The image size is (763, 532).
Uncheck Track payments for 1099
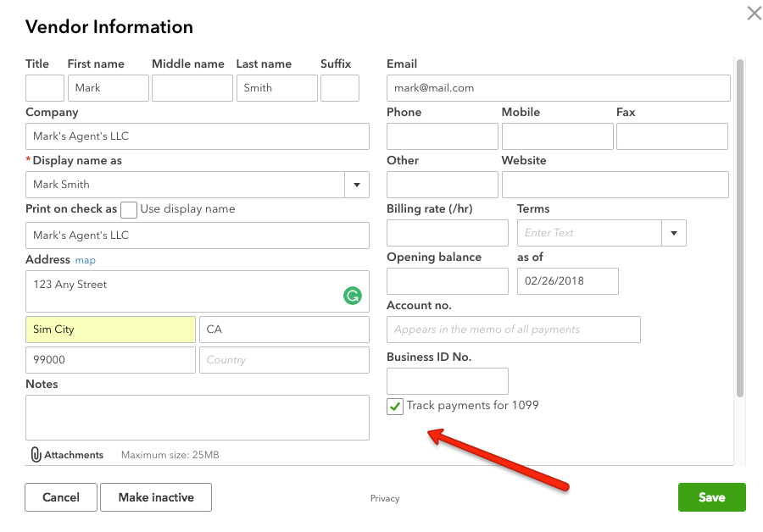[395, 407]
